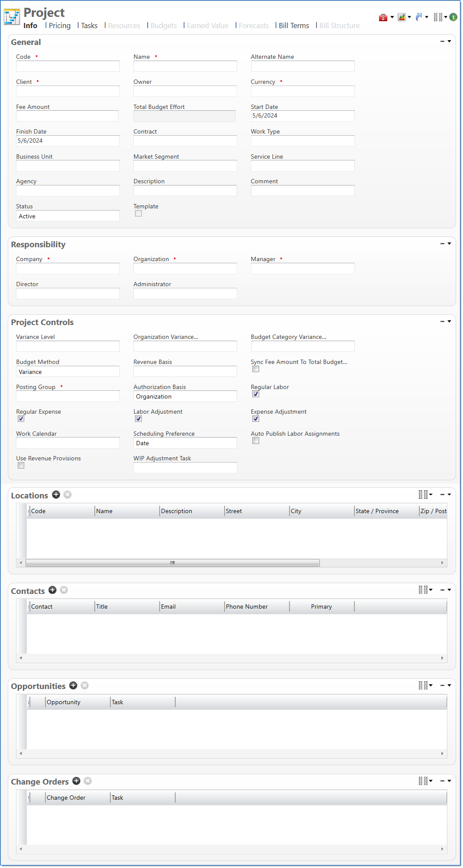Viewport: 463px width, 868px height.
Task: Enable Use Revenue Provisions checkbox
Action: click(x=21, y=466)
